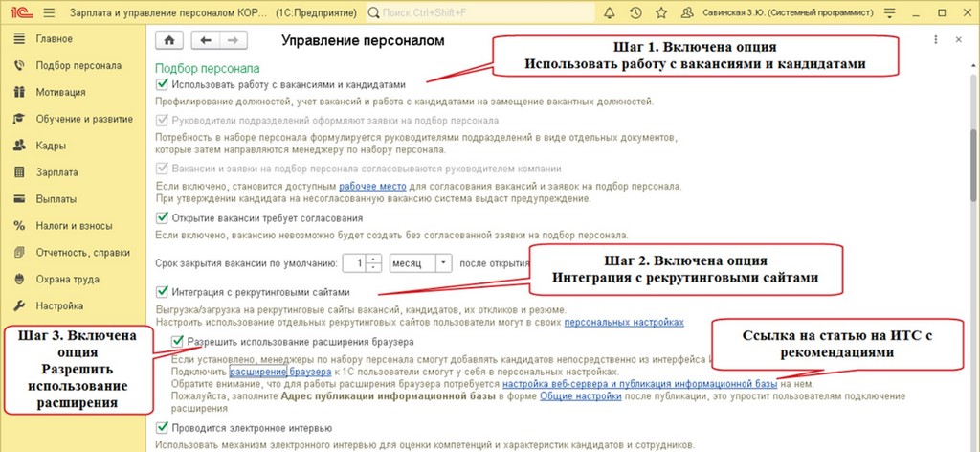Open the 1C main menu hamburger icon
Viewport: 980px width, 452px height.
click(50, 12)
